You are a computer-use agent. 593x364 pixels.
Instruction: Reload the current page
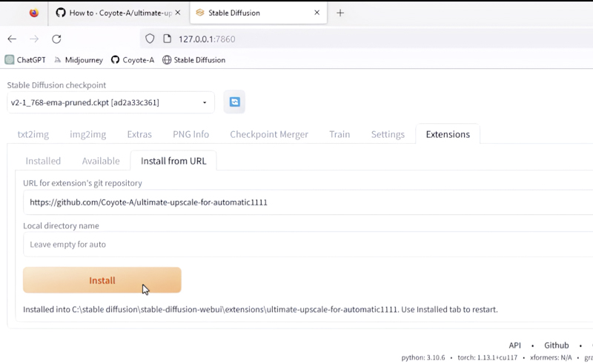point(56,39)
